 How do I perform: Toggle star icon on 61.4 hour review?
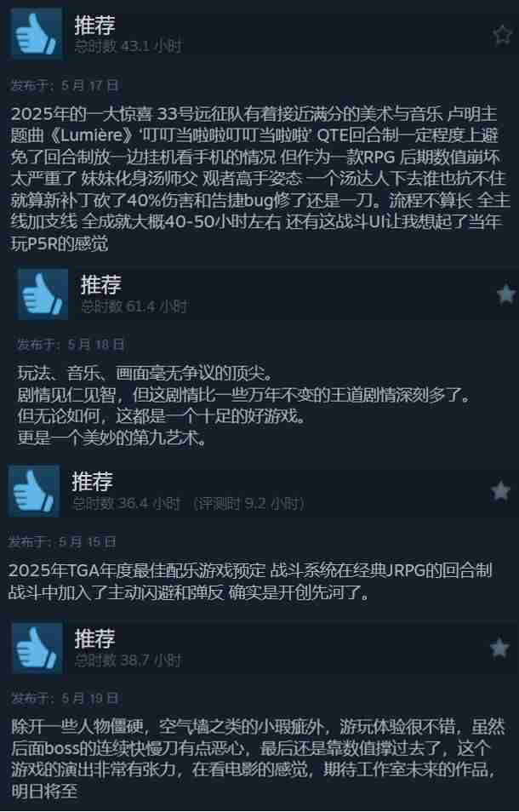click(x=506, y=294)
